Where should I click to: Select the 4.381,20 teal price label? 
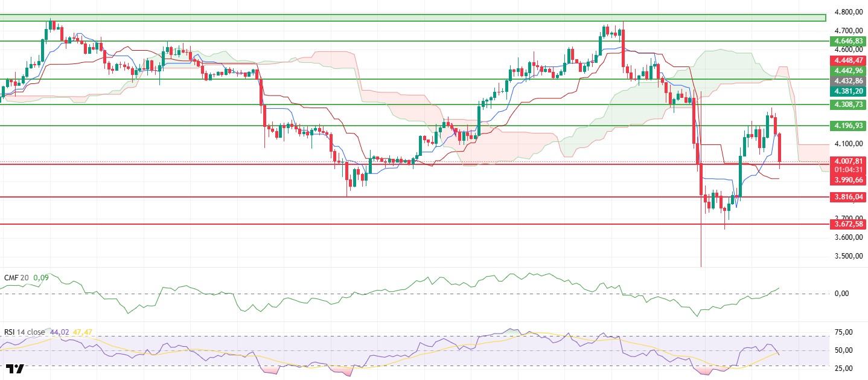point(849,91)
